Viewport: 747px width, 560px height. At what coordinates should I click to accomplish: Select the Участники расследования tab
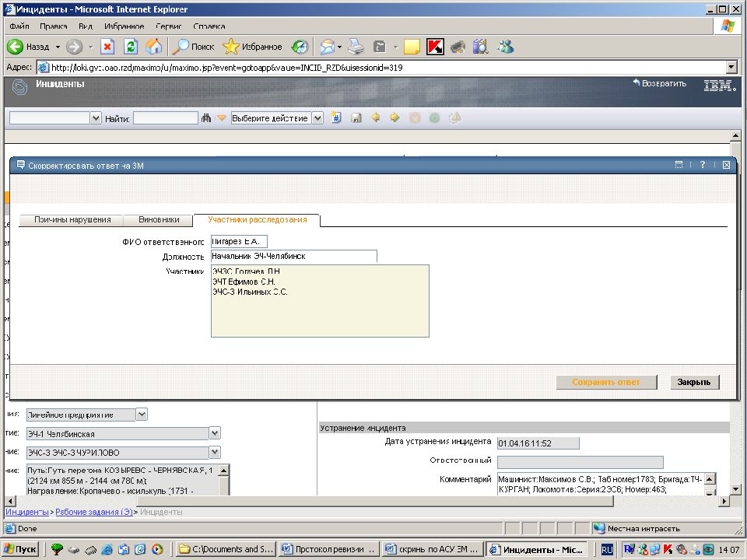click(x=257, y=219)
